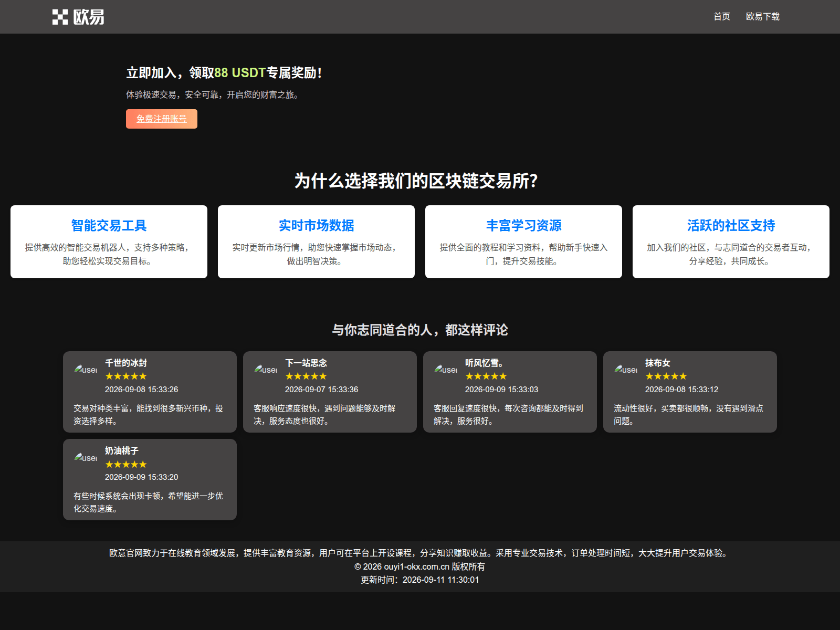Click review text 客服回复速度很快
Viewport: 840px width, 630px height.
pyautogui.click(x=508, y=414)
